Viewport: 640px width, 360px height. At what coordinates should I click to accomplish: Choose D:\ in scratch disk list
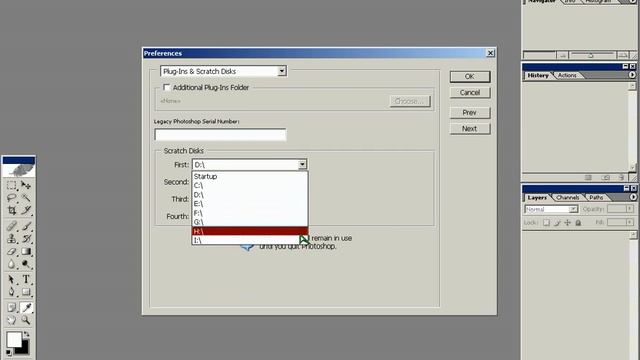250,195
